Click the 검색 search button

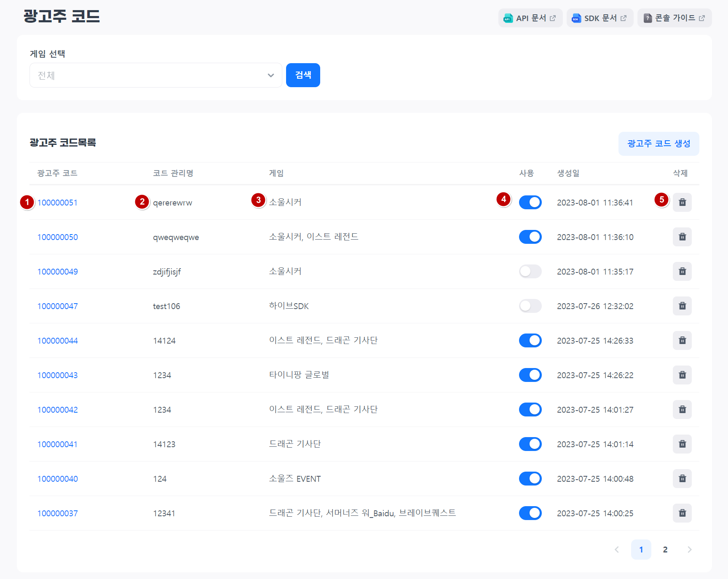click(x=303, y=75)
